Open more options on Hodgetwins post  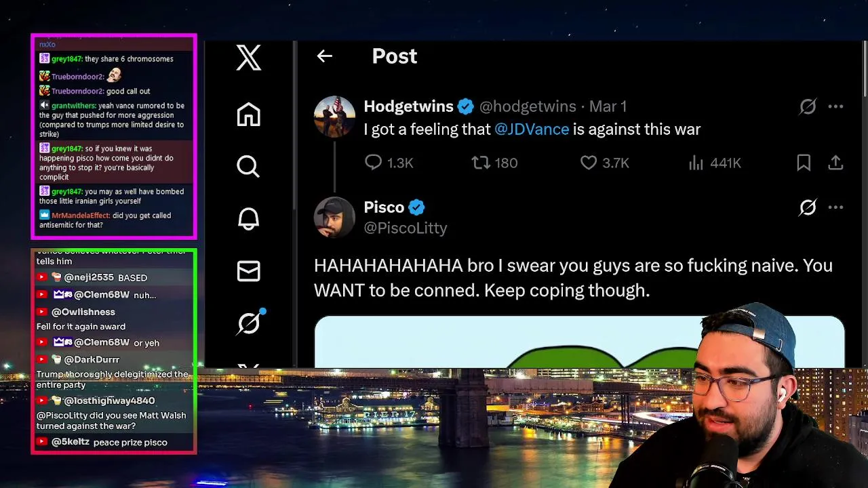pyautogui.click(x=835, y=106)
